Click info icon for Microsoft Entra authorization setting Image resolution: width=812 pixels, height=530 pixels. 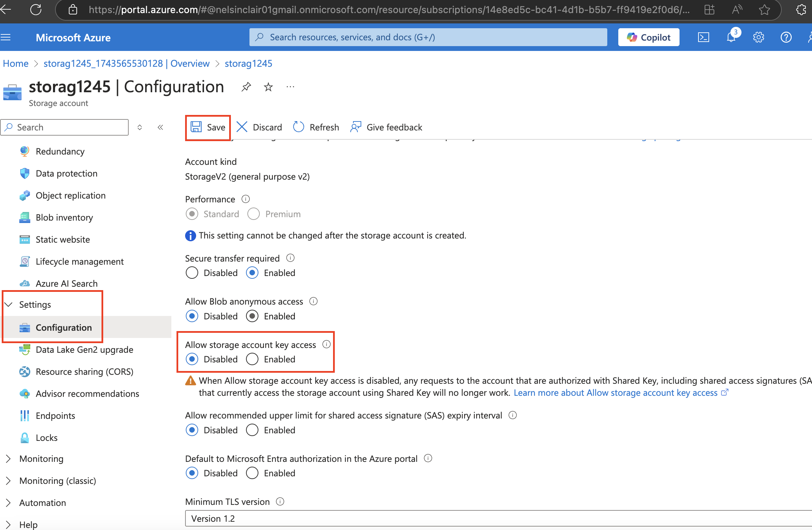click(428, 458)
